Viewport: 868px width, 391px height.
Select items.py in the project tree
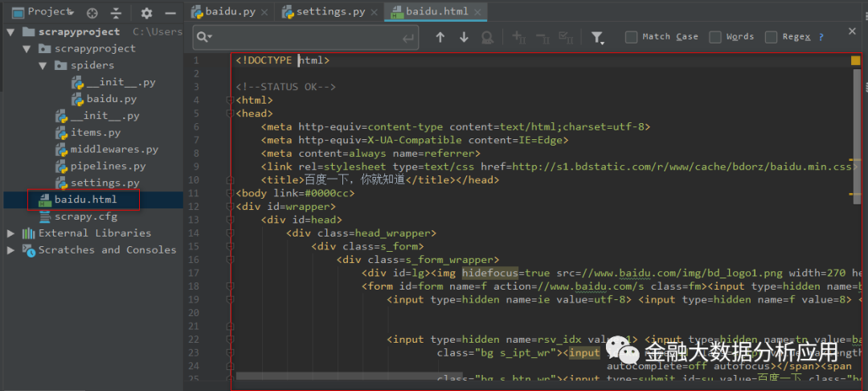[88, 133]
